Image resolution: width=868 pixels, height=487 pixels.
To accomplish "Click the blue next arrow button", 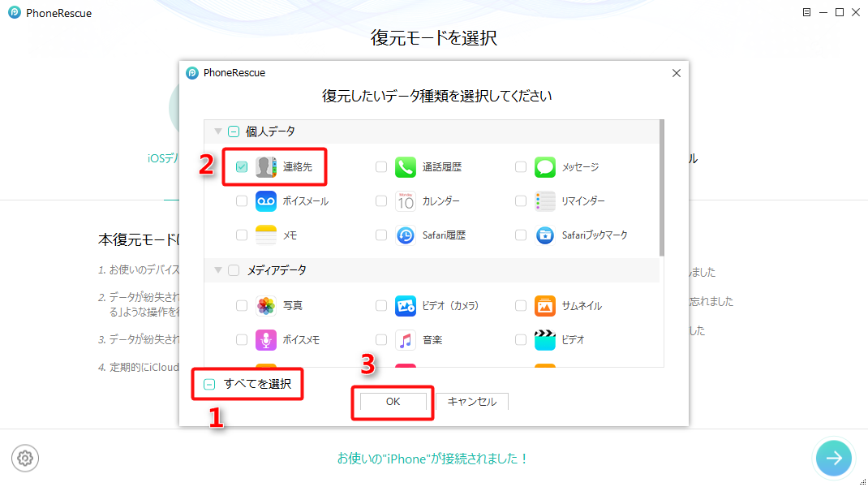I will [834, 459].
